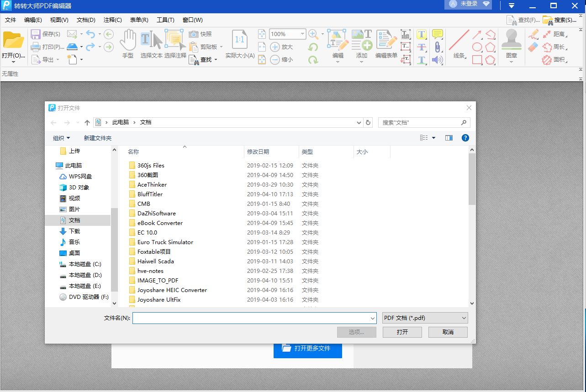The image size is (586, 392).
Task: Click the file list vertical scrollbar
Action: [472, 226]
